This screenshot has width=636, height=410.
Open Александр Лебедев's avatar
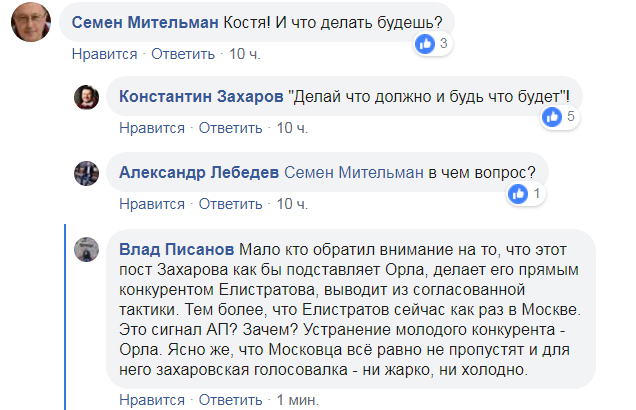(86, 174)
